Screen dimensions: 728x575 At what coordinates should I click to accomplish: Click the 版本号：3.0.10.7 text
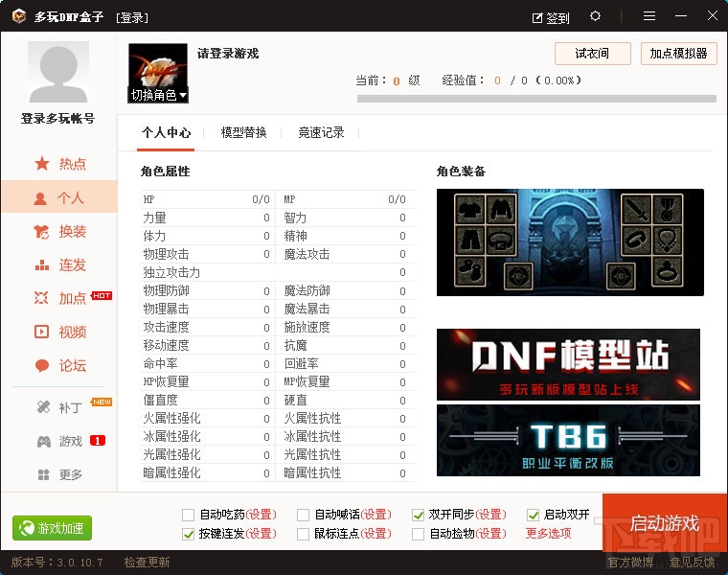[57, 563]
